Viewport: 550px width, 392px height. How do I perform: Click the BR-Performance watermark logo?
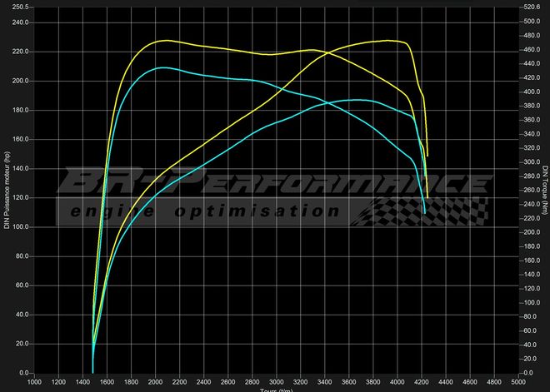click(x=267, y=184)
